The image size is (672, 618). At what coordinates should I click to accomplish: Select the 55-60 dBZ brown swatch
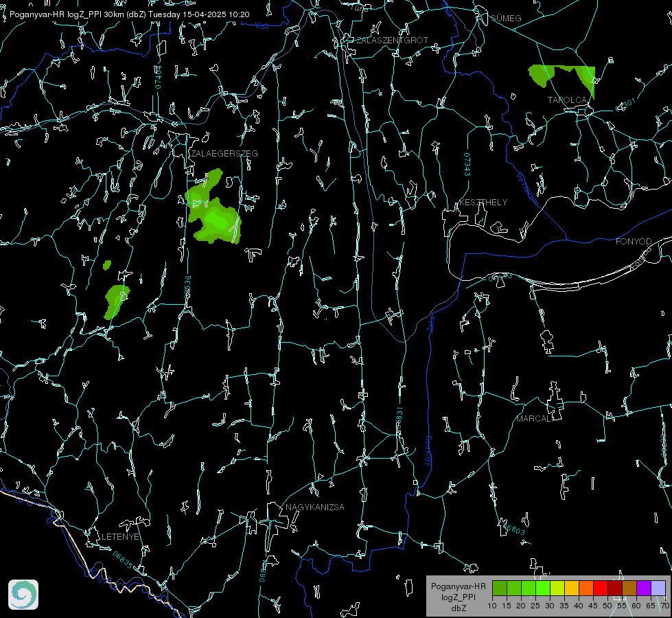tap(629, 588)
